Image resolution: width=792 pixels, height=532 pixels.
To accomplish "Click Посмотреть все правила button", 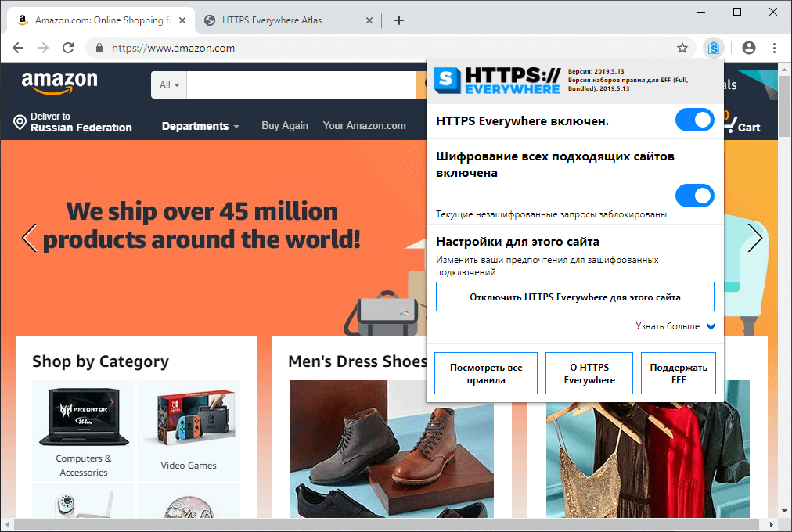I will 486,373.
